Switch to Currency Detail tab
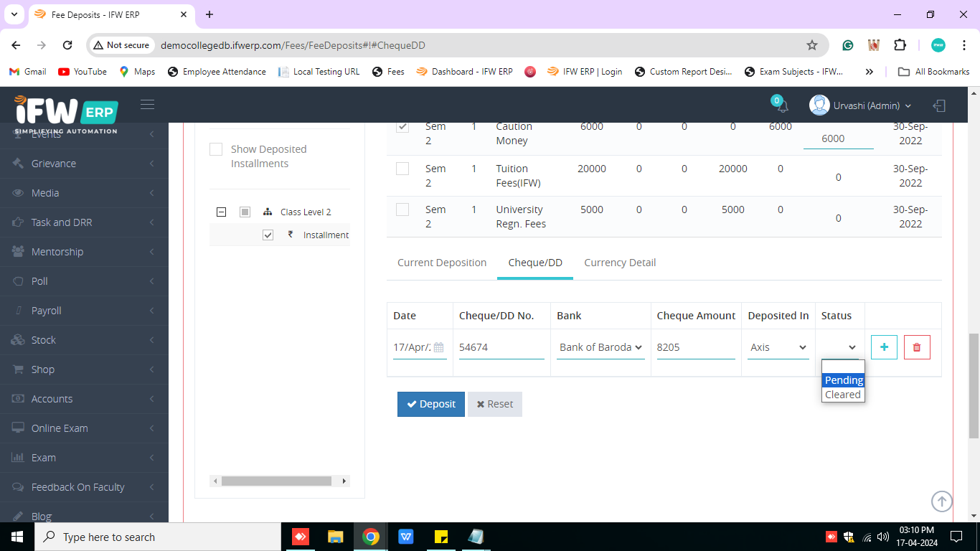Image resolution: width=980 pixels, height=551 pixels. click(x=620, y=263)
